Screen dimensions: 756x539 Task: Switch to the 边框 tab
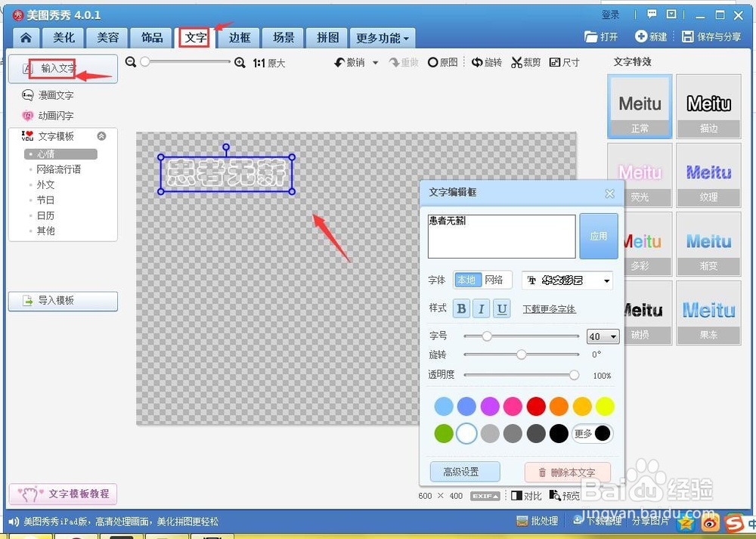point(240,38)
